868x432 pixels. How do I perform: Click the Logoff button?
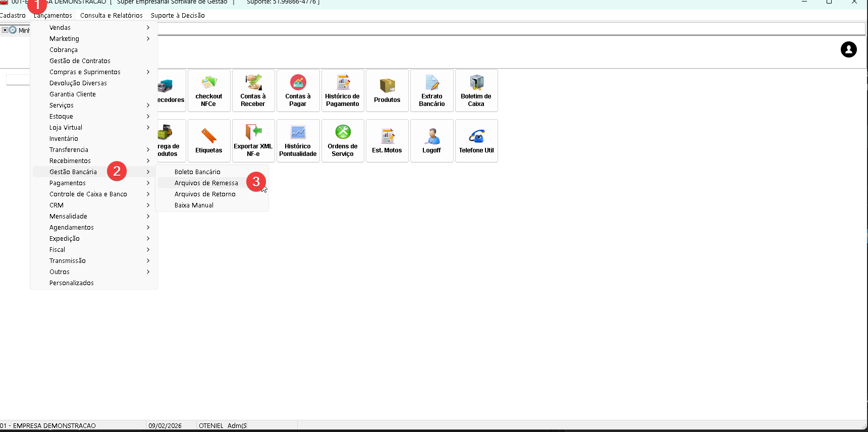pyautogui.click(x=432, y=140)
